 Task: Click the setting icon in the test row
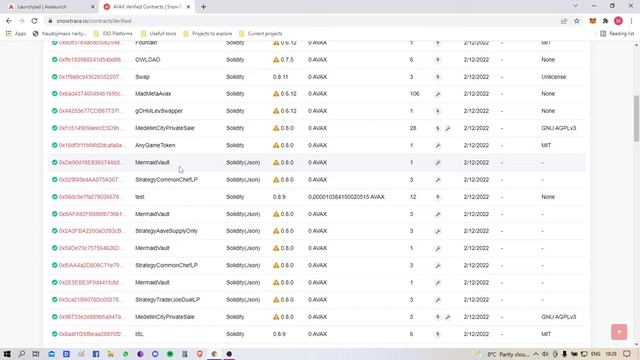[x=438, y=197]
